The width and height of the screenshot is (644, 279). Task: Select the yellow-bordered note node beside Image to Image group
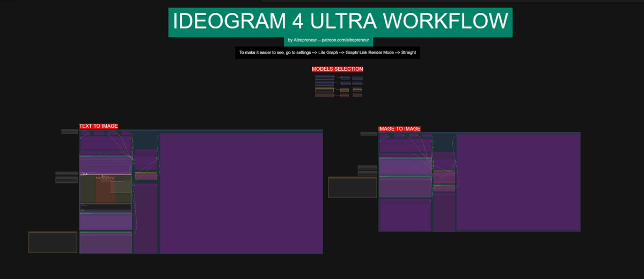tap(353, 187)
